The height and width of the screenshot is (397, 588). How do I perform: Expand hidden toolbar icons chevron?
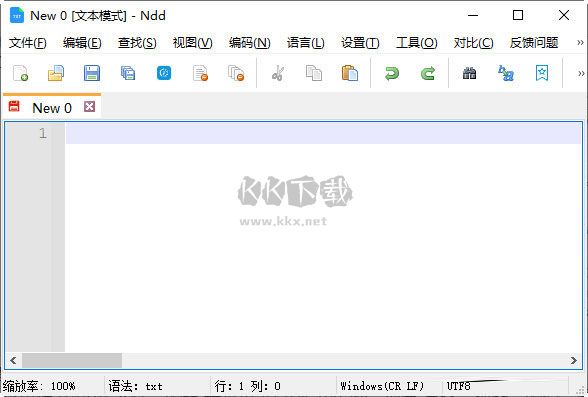click(x=581, y=73)
